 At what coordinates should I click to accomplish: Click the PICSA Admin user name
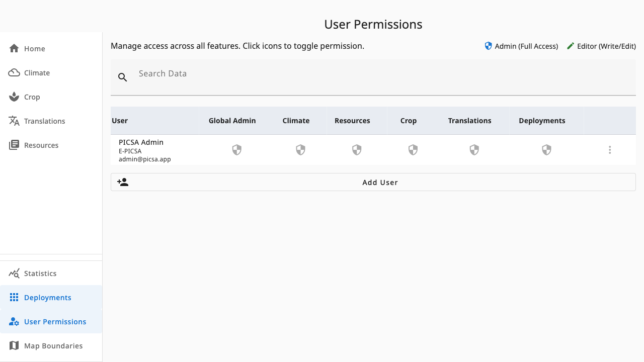(x=141, y=142)
